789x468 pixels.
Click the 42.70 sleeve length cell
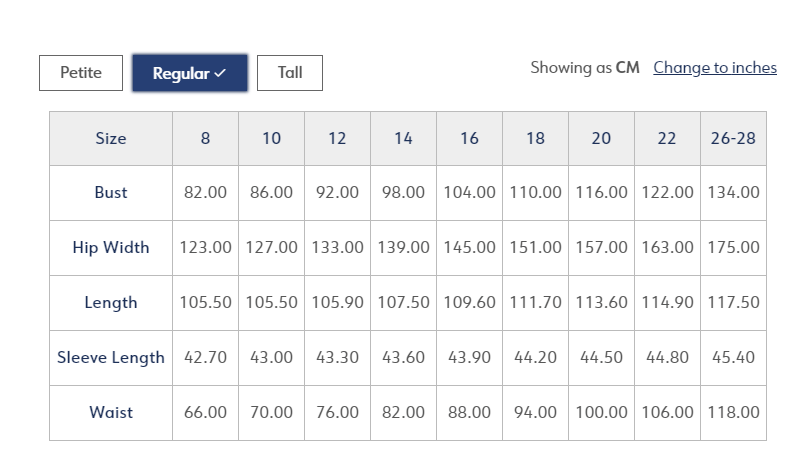point(205,358)
